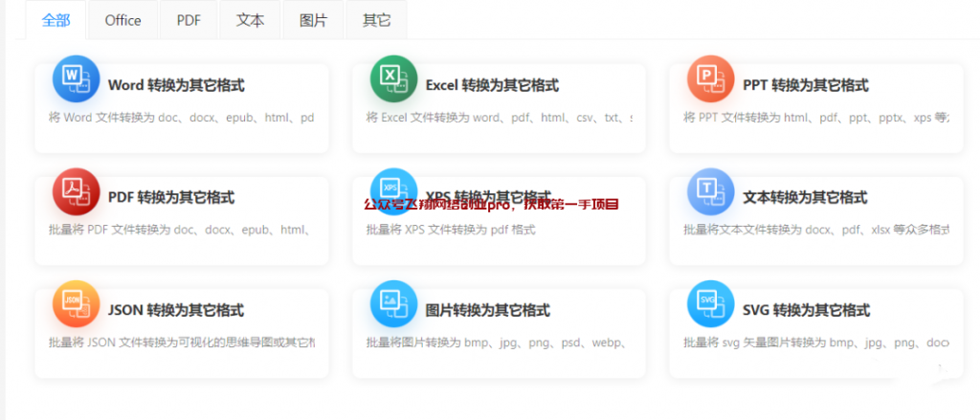980x420 pixels.
Task: Switch to the 全部 tab
Action: (x=56, y=20)
